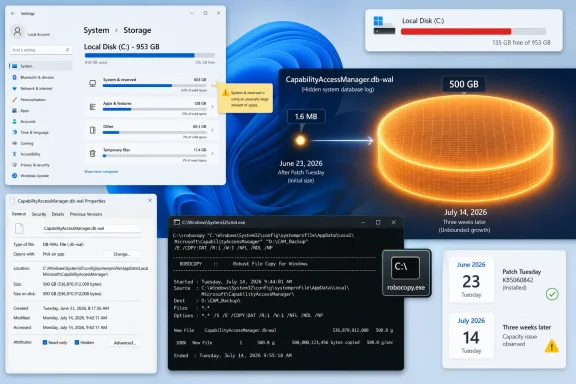Click the Ended : Tuesday, July 14 console line
This screenshot has width=576, height=384.
click(x=233, y=355)
